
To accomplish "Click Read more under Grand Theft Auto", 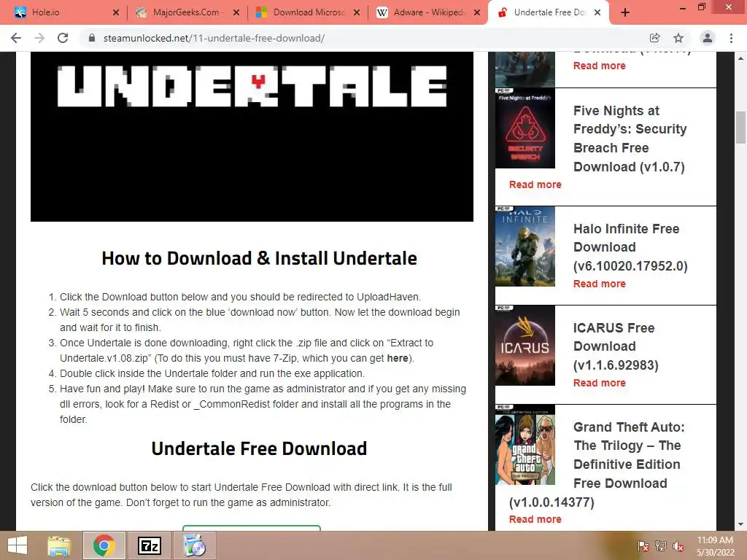I will [535, 519].
